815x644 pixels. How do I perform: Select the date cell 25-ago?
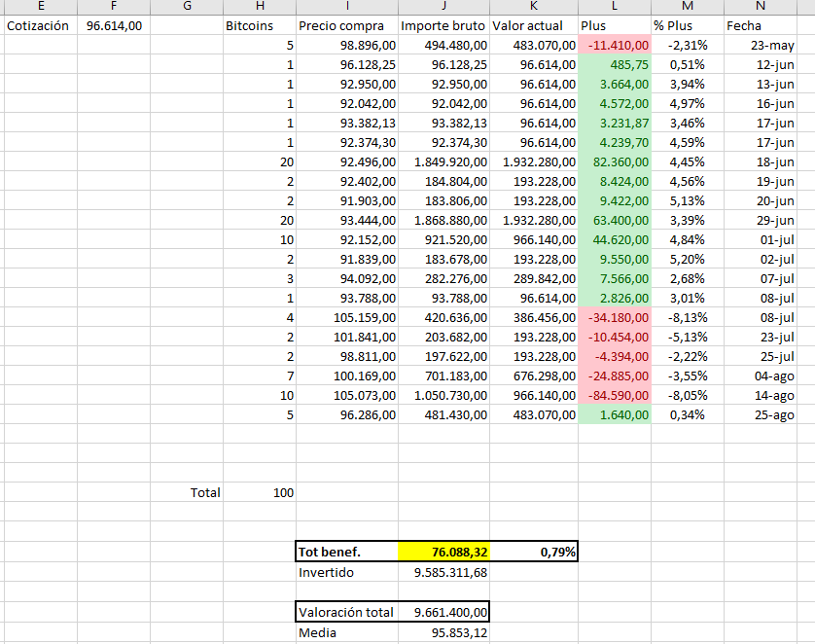(x=760, y=414)
